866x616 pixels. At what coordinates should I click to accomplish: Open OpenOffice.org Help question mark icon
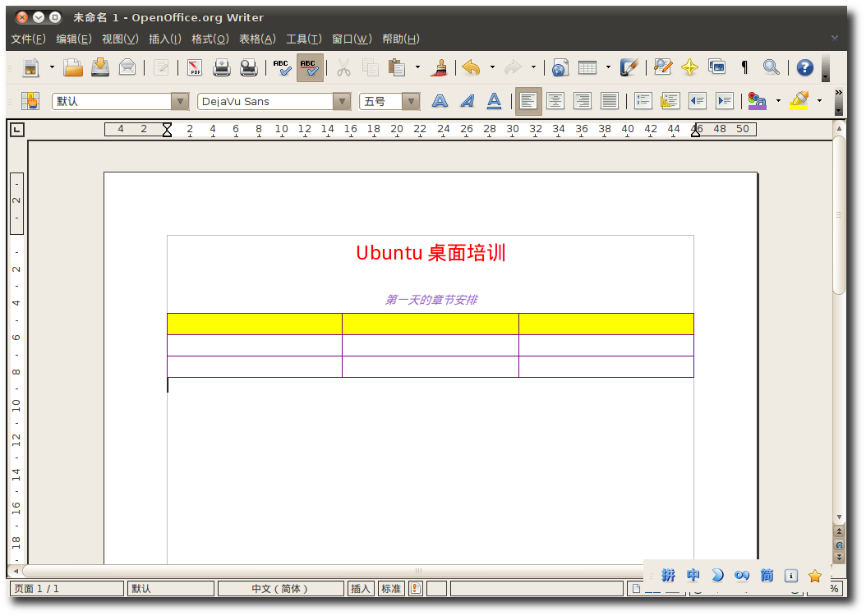pyautogui.click(x=804, y=68)
